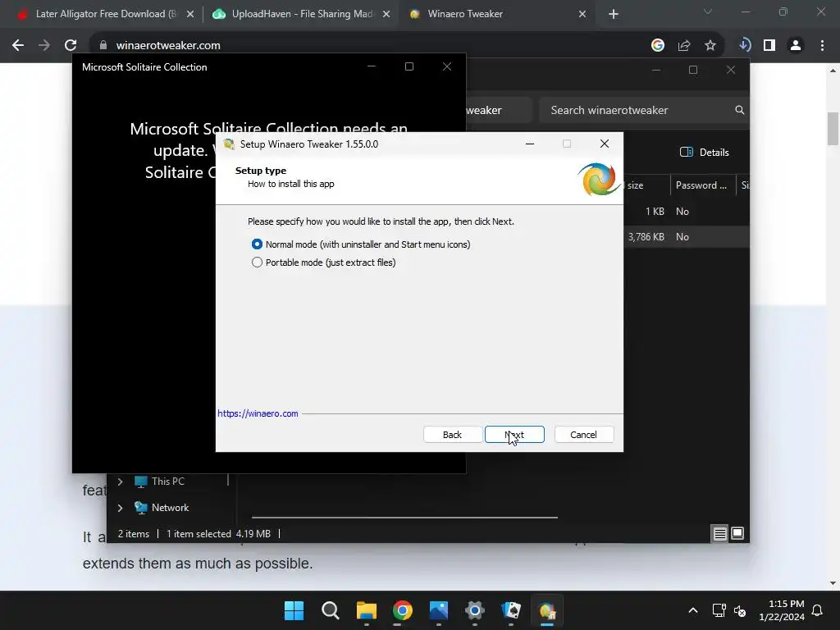Open Chrome profile icon
Screen dimensions: 840x630
click(x=796, y=46)
